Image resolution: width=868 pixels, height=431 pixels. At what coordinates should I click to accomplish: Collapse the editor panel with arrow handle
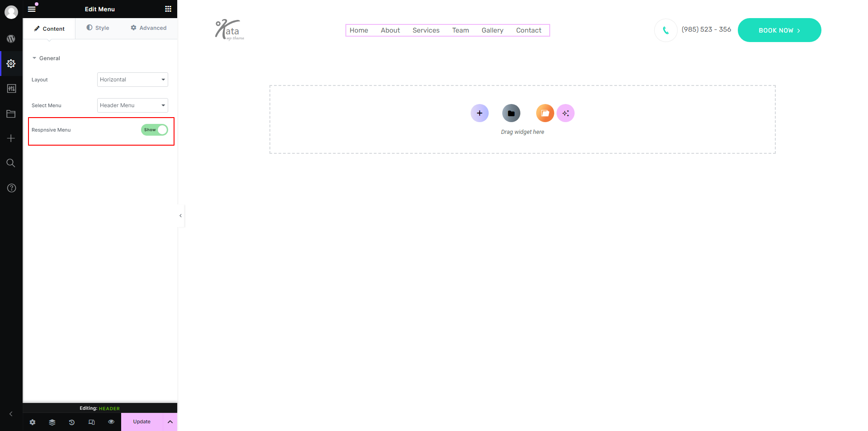coord(180,216)
